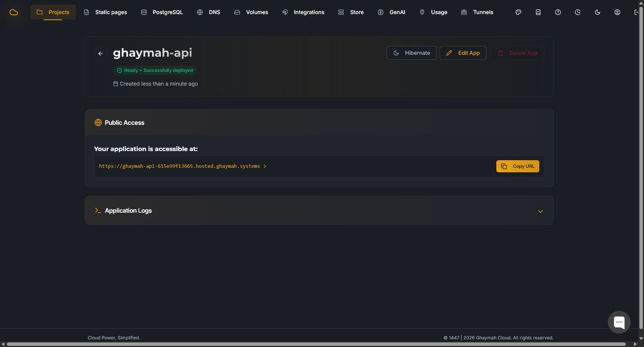Open the Integrations section

[x=303, y=12]
